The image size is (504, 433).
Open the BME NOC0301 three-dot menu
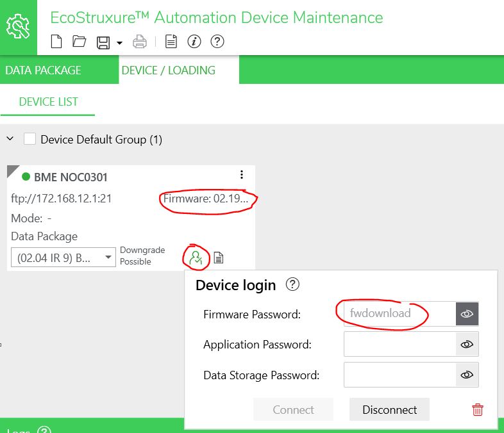[241, 175]
